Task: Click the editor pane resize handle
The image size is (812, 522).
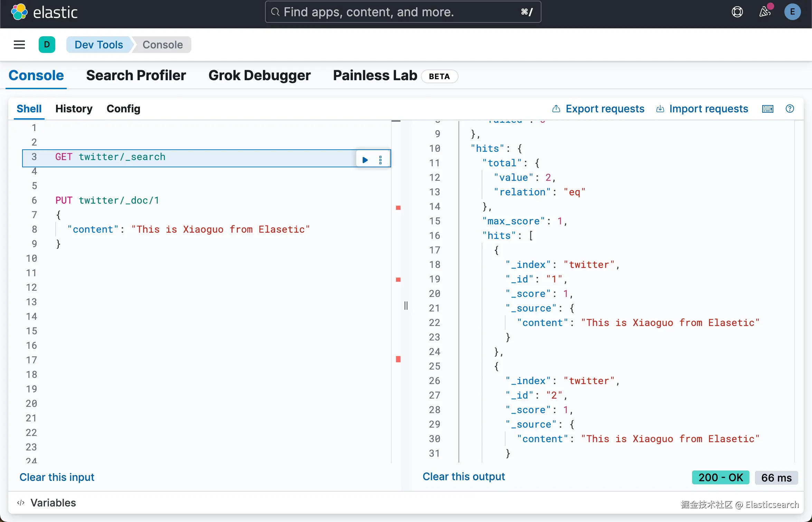Action: [x=406, y=306]
